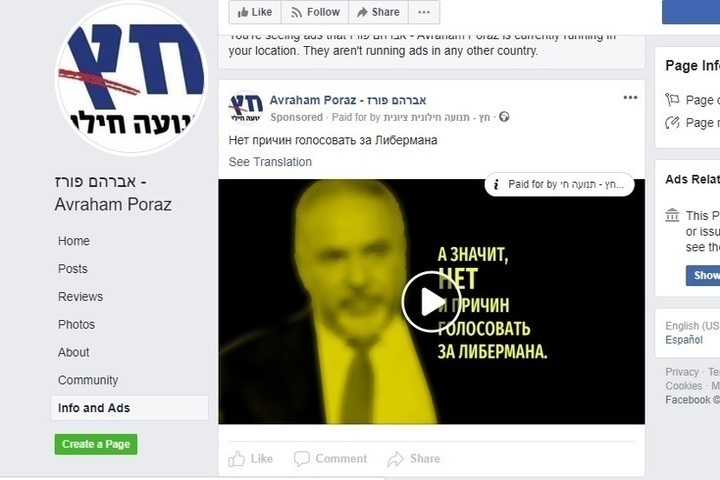Click See Translation under the post text
The height and width of the screenshot is (480, 720).
tap(270, 162)
